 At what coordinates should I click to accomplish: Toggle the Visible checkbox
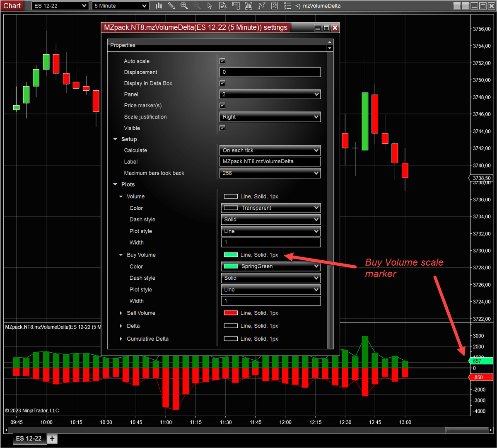pos(222,128)
